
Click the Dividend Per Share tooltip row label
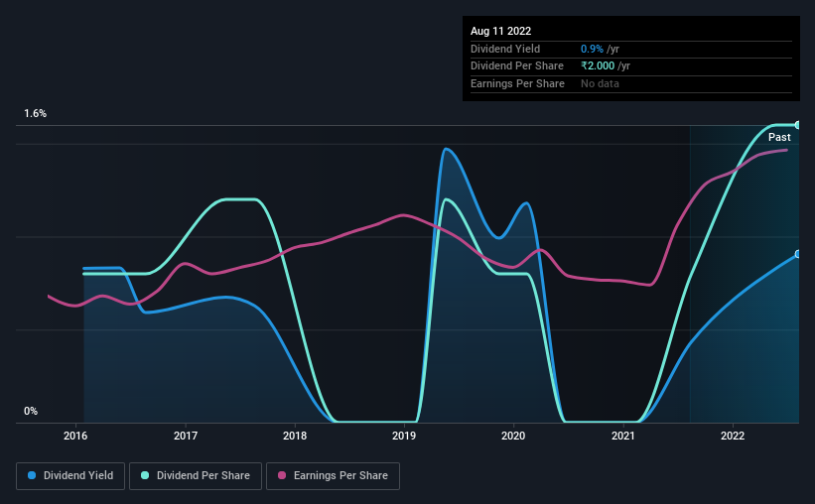point(516,66)
